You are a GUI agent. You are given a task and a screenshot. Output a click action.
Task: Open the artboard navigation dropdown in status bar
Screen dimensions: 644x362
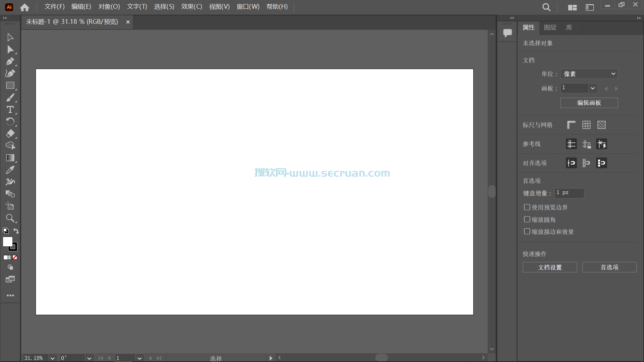click(140, 358)
